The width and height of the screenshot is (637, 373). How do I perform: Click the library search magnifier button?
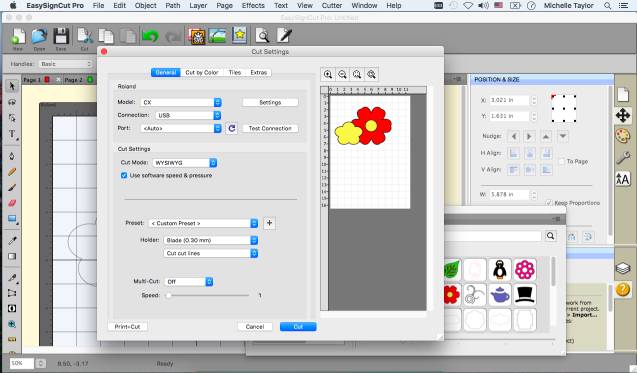coord(550,236)
